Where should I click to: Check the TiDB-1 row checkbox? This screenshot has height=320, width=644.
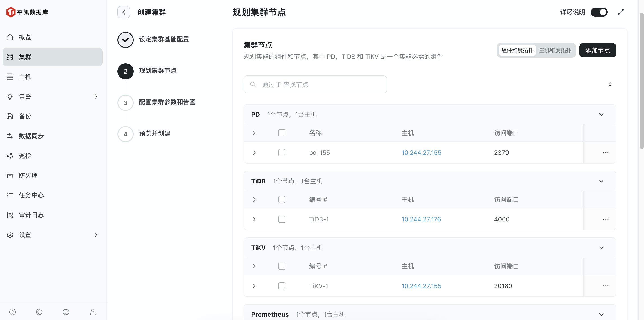(282, 219)
